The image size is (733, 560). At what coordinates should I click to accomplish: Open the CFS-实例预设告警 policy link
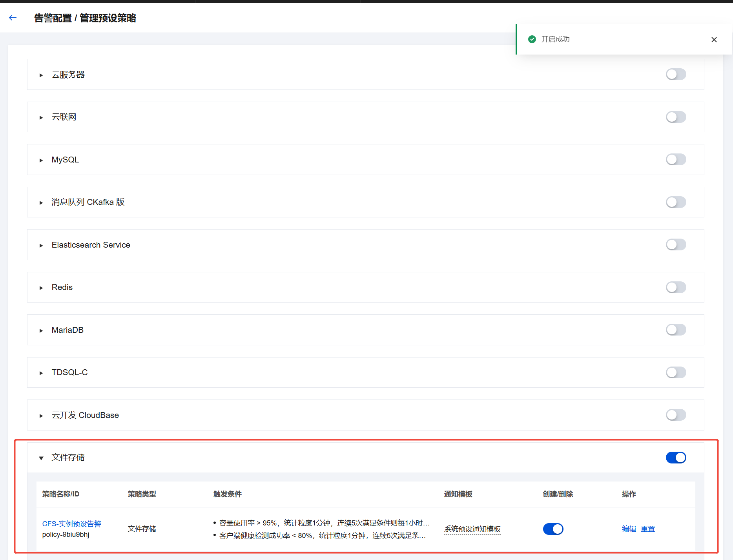pos(71,524)
